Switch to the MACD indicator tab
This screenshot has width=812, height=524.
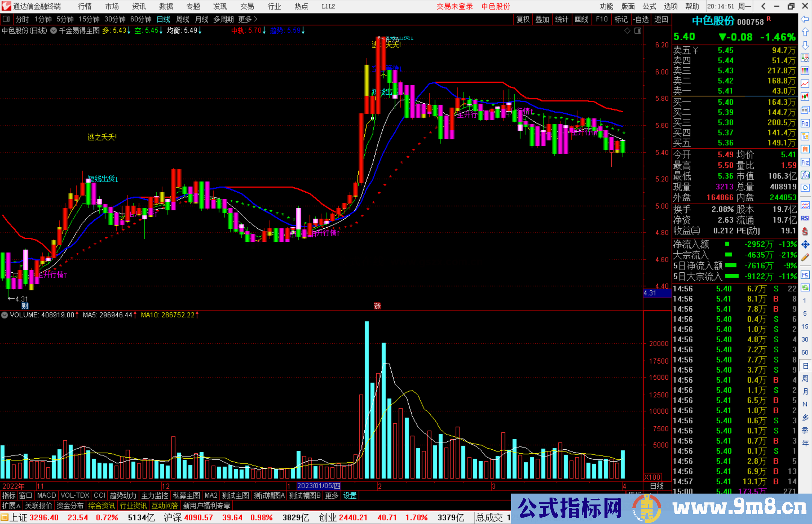point(47,495)
